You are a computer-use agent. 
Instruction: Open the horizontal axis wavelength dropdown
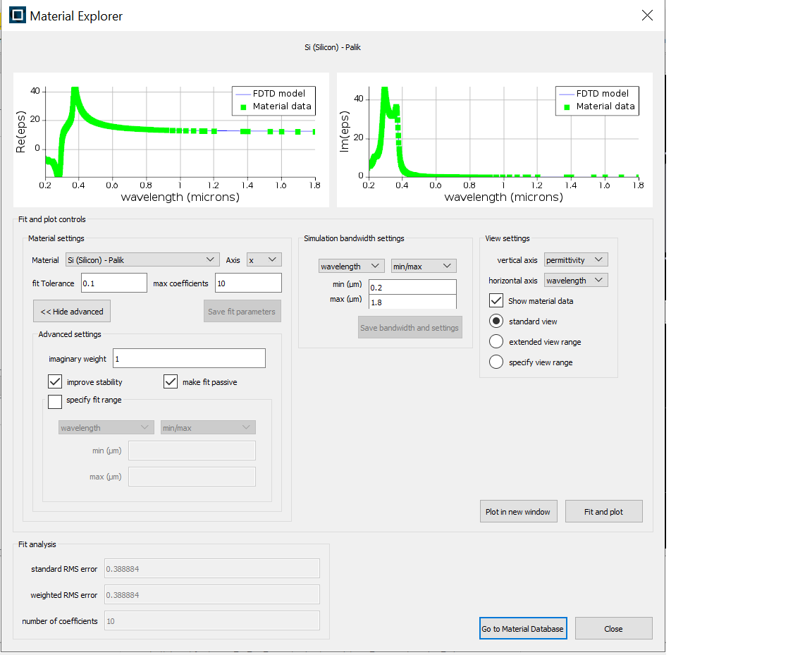click(576, 281)
